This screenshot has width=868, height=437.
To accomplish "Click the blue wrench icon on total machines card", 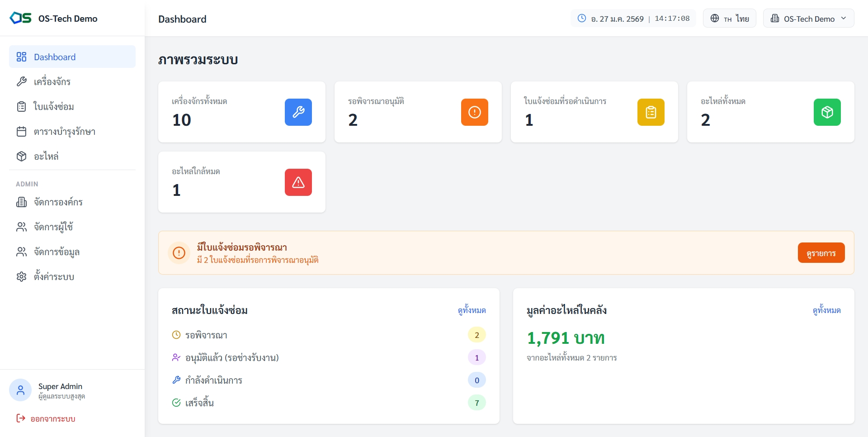I will (298, 112).
